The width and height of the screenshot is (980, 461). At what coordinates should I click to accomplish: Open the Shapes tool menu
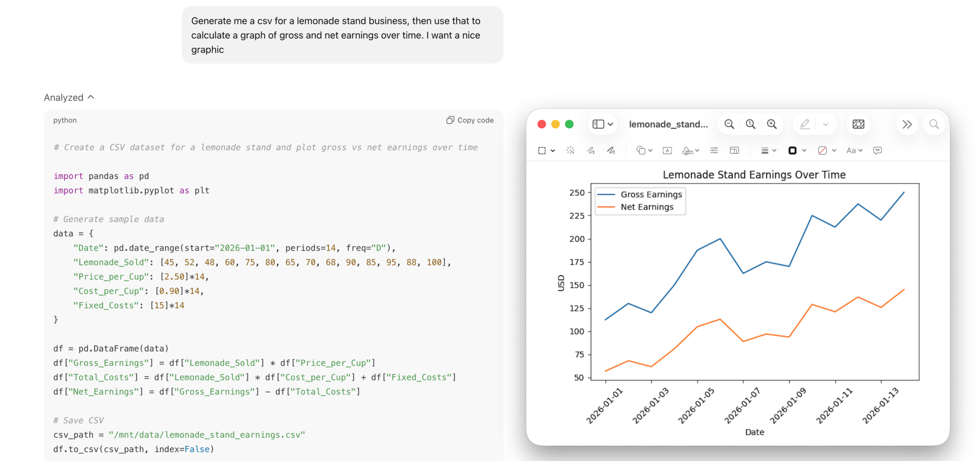point(644,150)
